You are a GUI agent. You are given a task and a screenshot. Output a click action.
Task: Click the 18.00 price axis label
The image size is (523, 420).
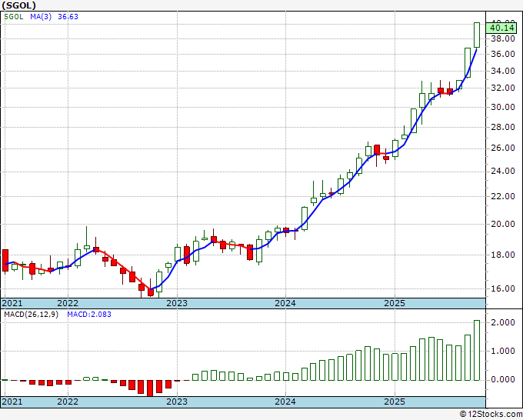pos(503,255)
